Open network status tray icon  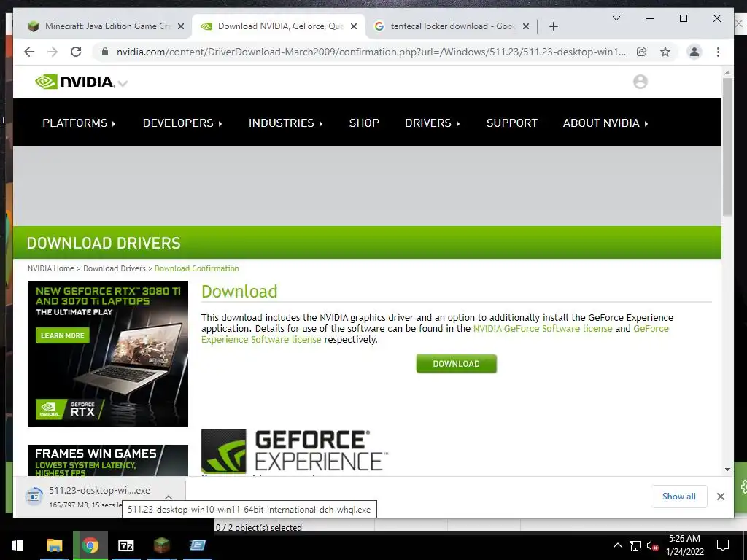tap(635, 545)
